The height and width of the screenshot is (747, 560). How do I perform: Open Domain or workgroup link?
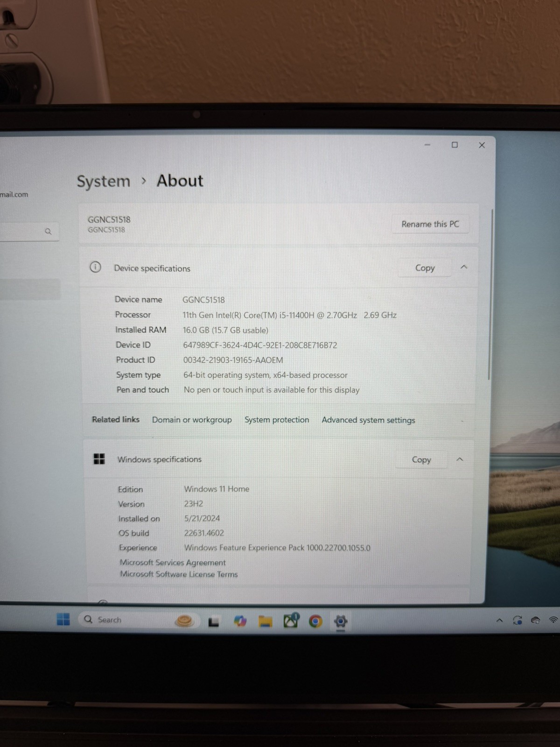coord(192,420)
